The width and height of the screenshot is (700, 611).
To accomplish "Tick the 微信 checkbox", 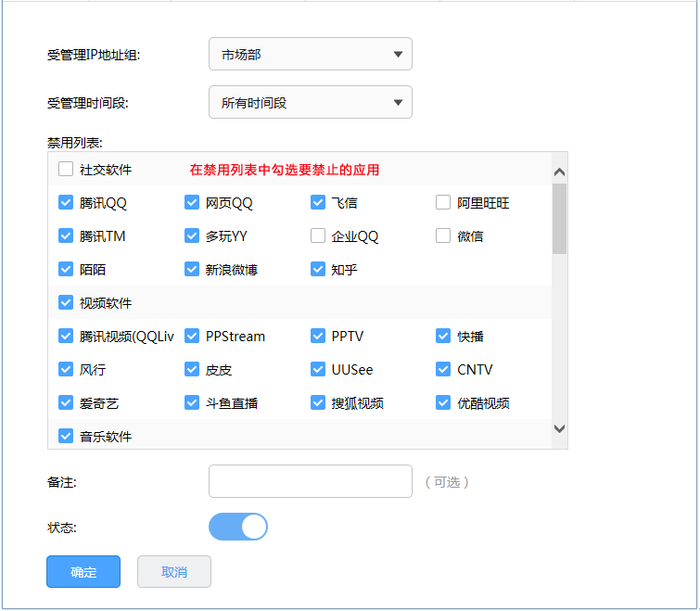I will point(443,235).
